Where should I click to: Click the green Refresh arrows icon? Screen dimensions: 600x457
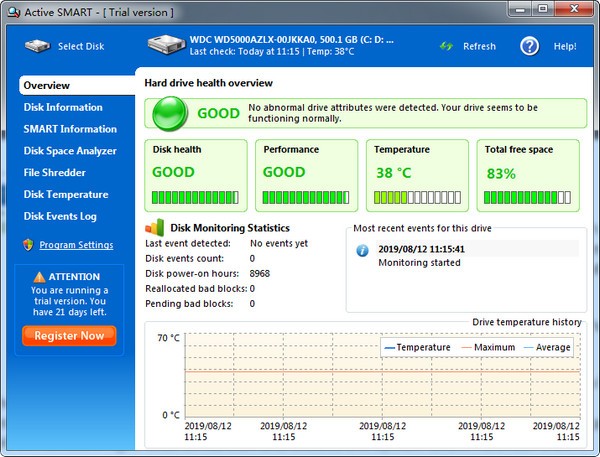pyautogui.click(x=446, y=46)
